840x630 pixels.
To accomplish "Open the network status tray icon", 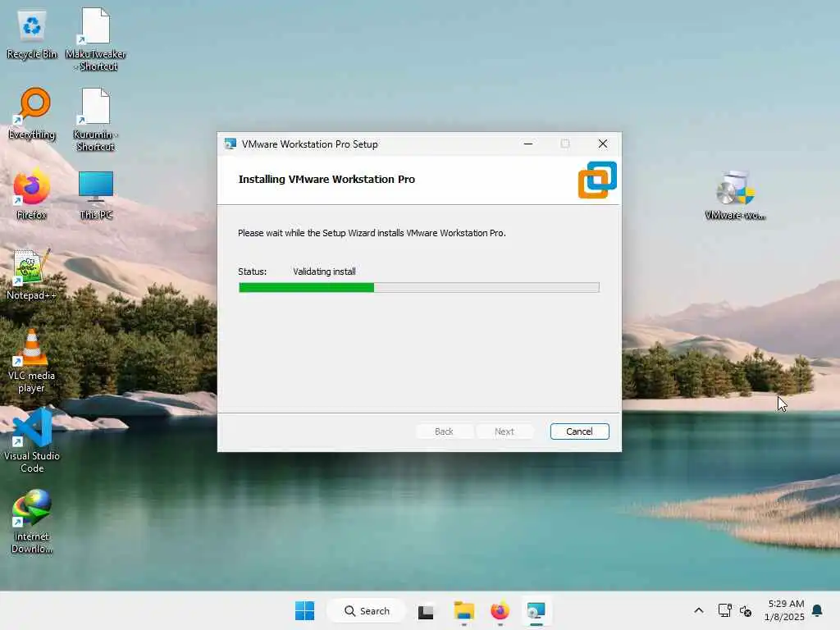I will click(x=724, y=610).
